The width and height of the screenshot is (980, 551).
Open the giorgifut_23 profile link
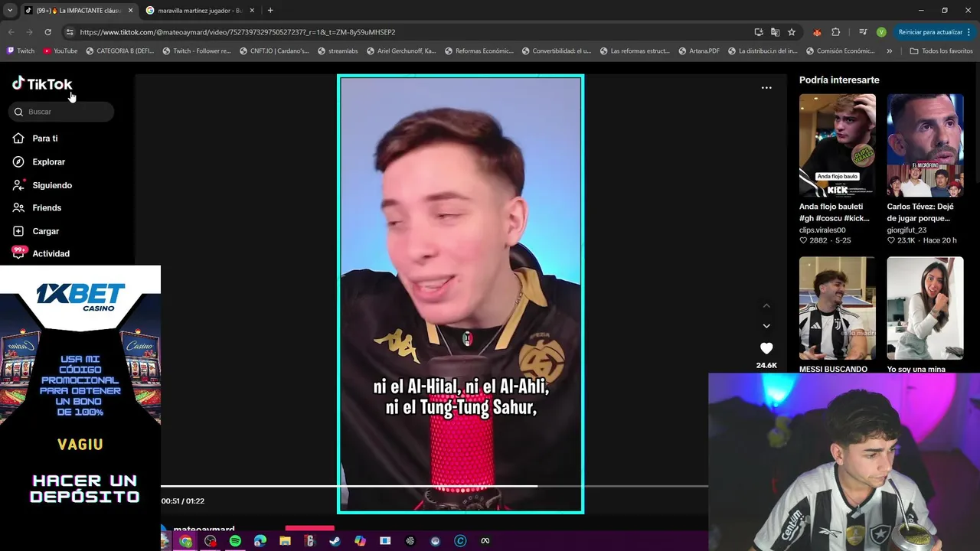point(906,230)
